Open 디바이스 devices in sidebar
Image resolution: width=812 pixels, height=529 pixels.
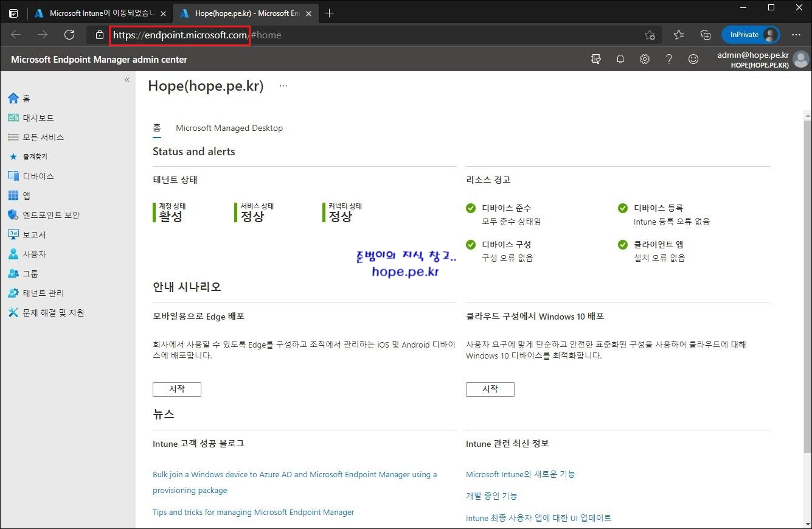pos(31,177)
